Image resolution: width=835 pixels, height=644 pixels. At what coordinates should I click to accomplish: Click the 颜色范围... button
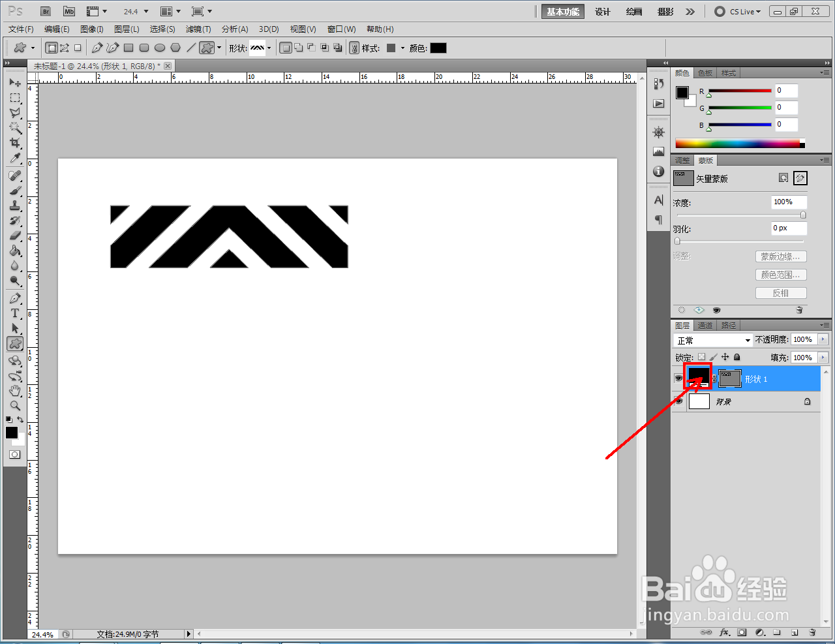781,275
